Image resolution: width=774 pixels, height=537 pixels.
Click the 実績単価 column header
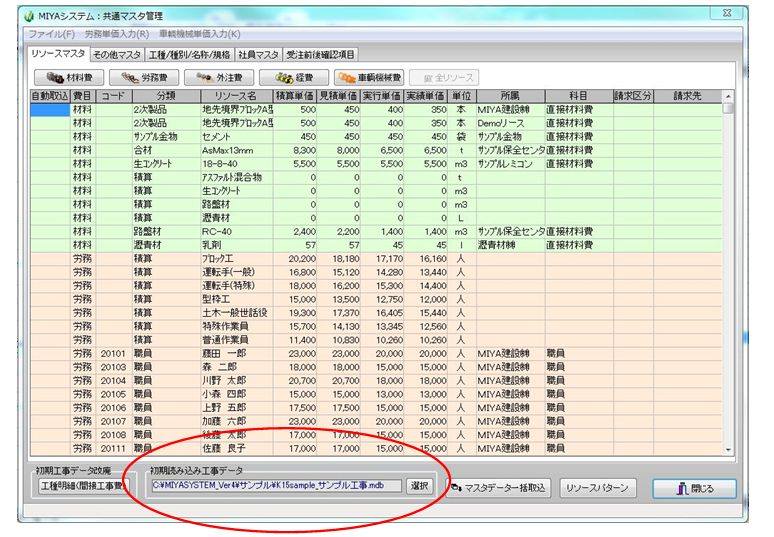[426, 96]
